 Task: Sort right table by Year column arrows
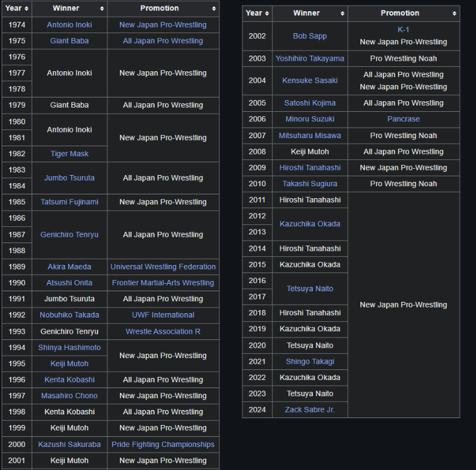click(x=267, y=13)
